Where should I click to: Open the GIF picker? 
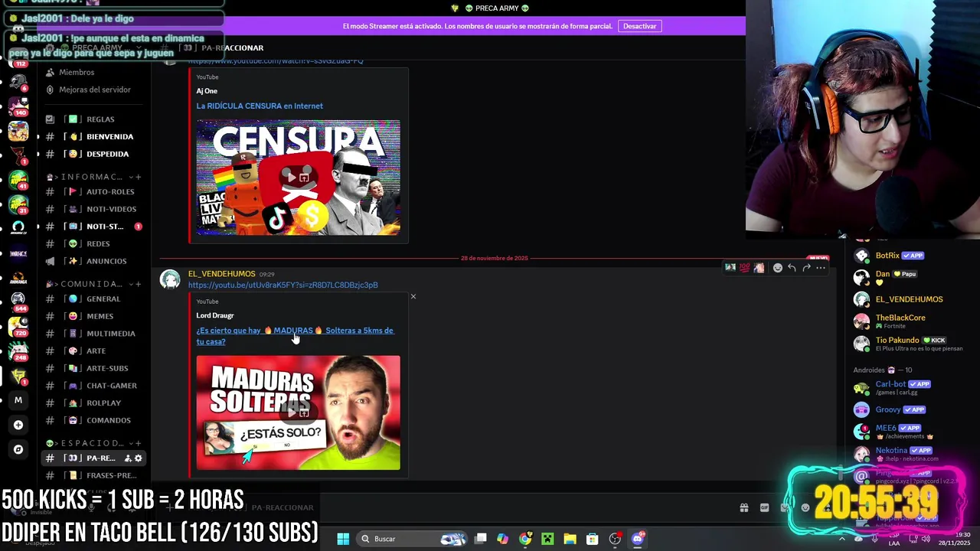coord(764,507)
